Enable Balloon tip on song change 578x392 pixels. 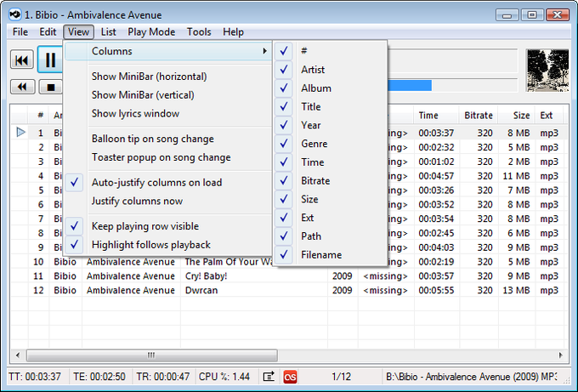(x=168, y=139)
